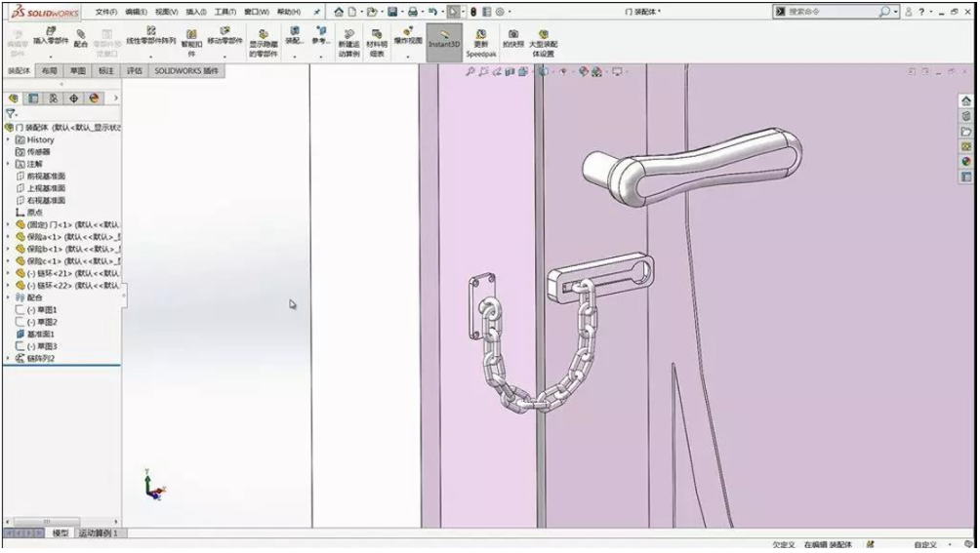Click the Open file icon
The width and height of the screenshot is (980, 553).
point(371,12)
